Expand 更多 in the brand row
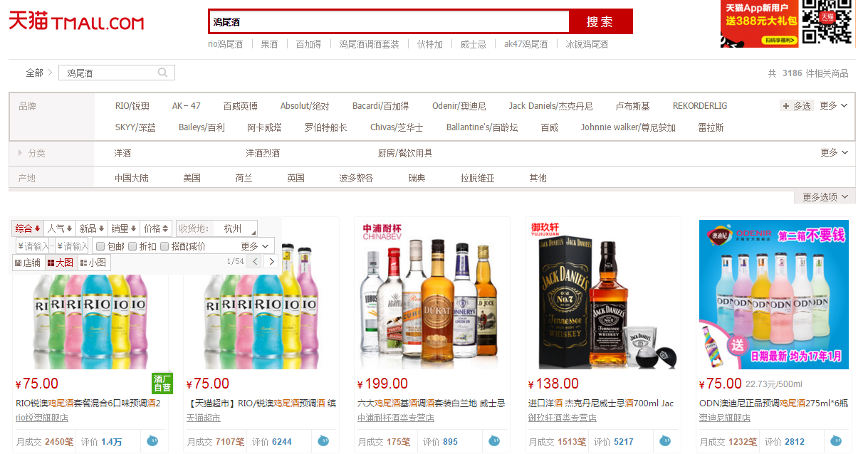The width and height of the screenshot is (868, 454). click(833, 106)
